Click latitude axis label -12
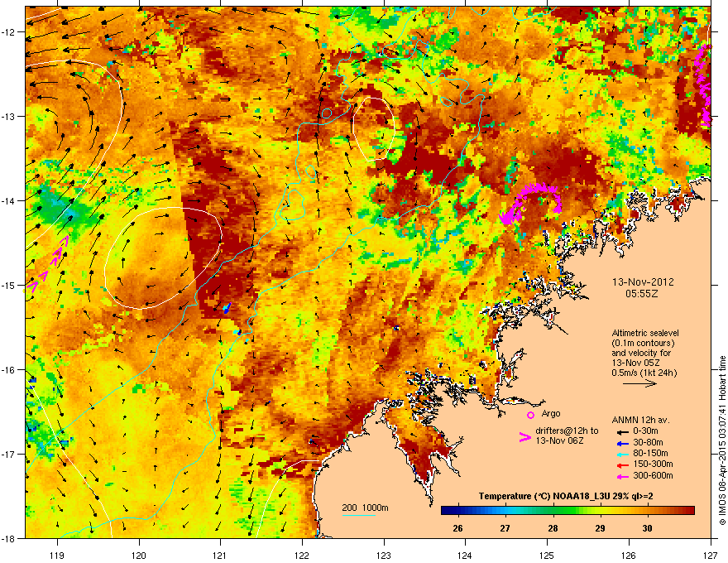Screen dimensions: 728x563 pyautogui.click(x=9, y=32)
